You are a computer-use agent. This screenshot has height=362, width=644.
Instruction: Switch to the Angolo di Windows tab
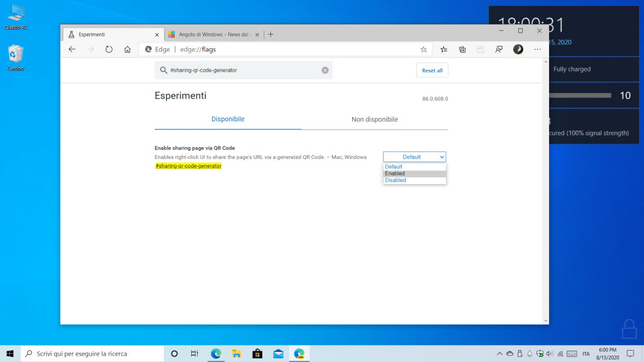pos(214,34)
